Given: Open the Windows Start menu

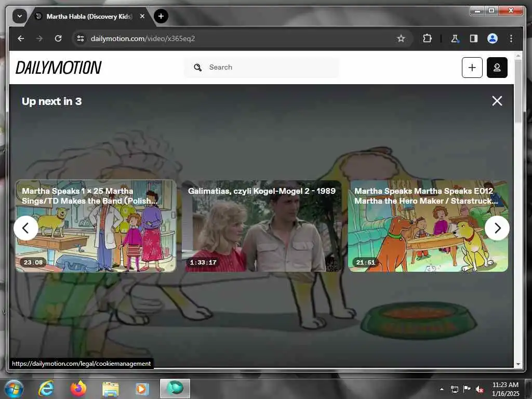Looking at the screenshot, I should (x=14, y=389).
